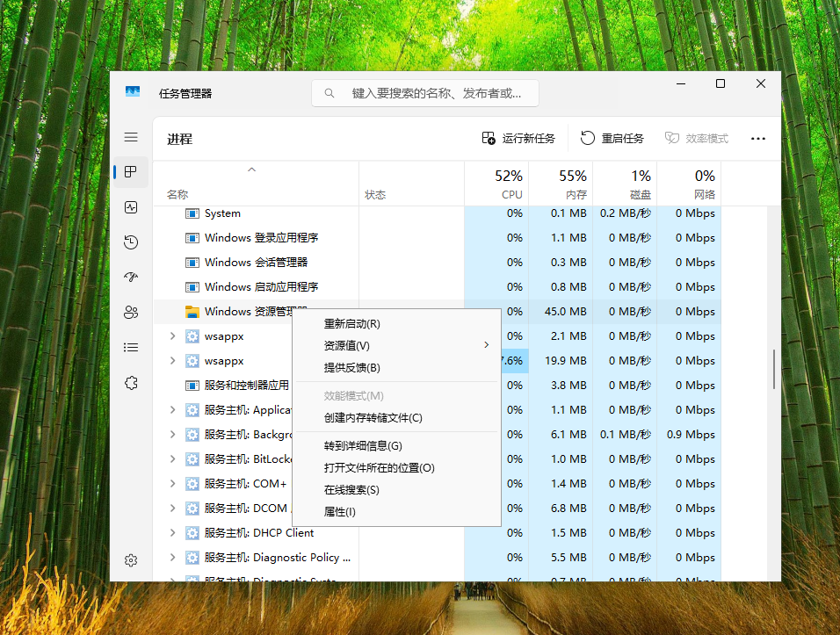Open the hamburger navigation menu
Image resolution: width=840 pixels, height=635 pixels.
click(x=131, y=137)
